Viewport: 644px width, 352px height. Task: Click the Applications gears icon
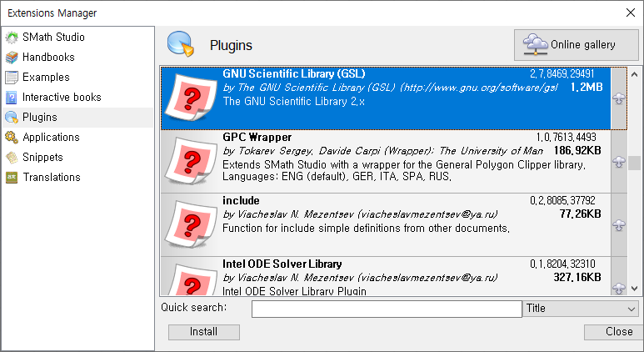[12, 138]
